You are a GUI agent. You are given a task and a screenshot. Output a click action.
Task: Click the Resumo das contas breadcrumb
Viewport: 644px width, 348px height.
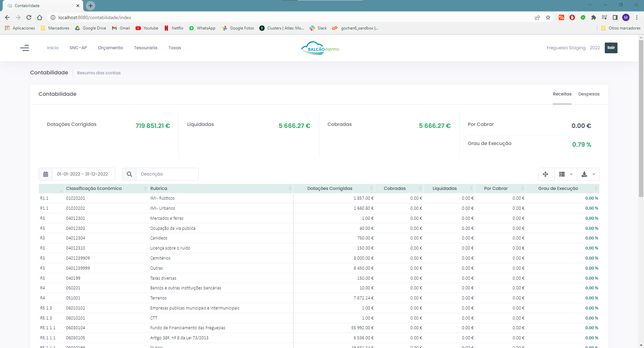(99, 73)
